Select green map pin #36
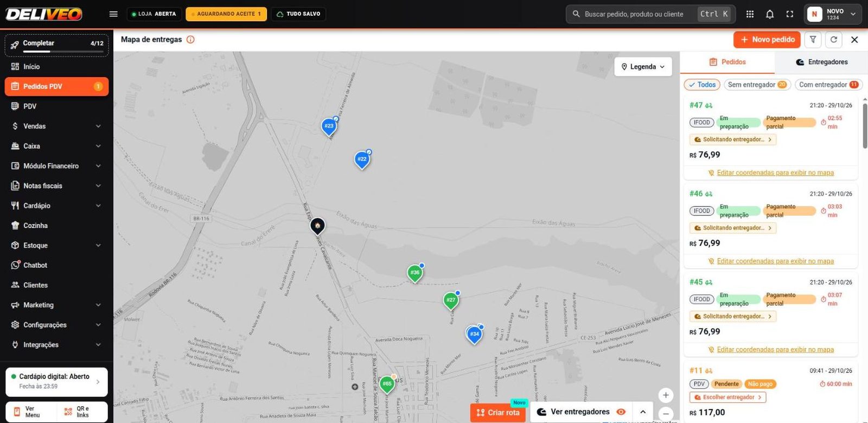 [x=415, y=273]
